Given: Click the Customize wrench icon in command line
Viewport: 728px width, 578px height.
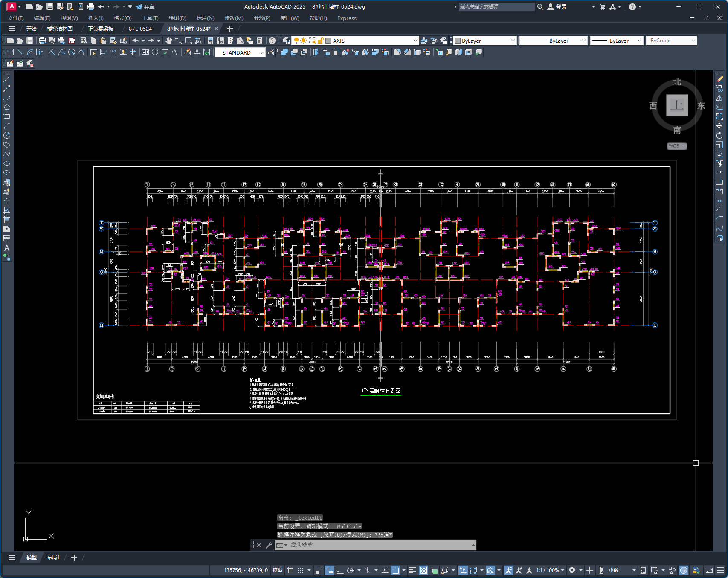Looking at the screenshot, I should point(269,545).
